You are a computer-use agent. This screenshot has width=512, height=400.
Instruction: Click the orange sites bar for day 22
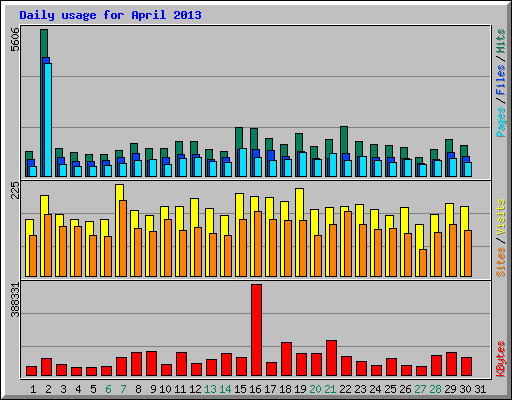pos(348,244)
